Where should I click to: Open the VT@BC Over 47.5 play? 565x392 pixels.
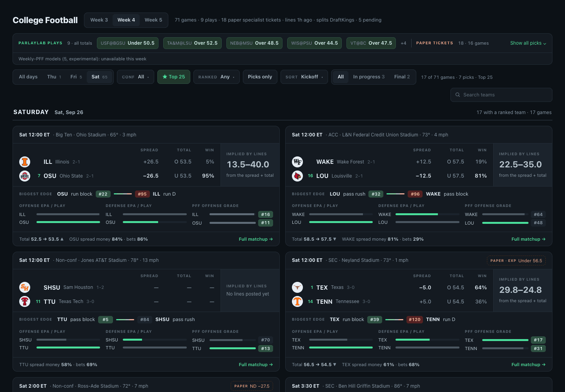pyautogui.click(x=371, y=43)
